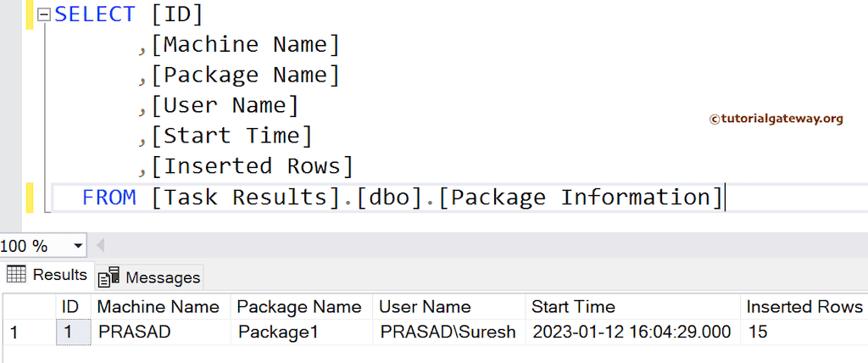
Task: Place cursor on the FROM keyword
Action: pyautogui.click(x=108, y=198)
